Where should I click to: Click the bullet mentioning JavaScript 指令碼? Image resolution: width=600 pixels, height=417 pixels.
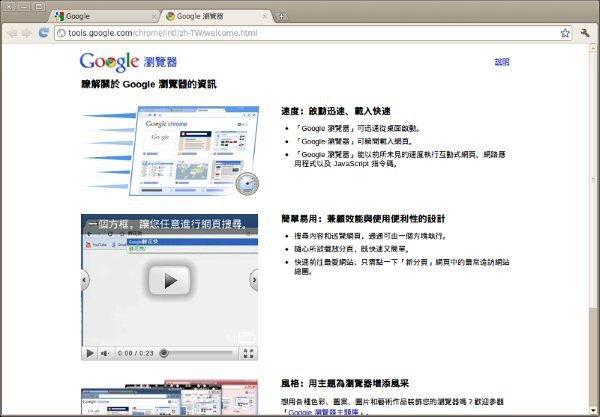coord(399,159)
